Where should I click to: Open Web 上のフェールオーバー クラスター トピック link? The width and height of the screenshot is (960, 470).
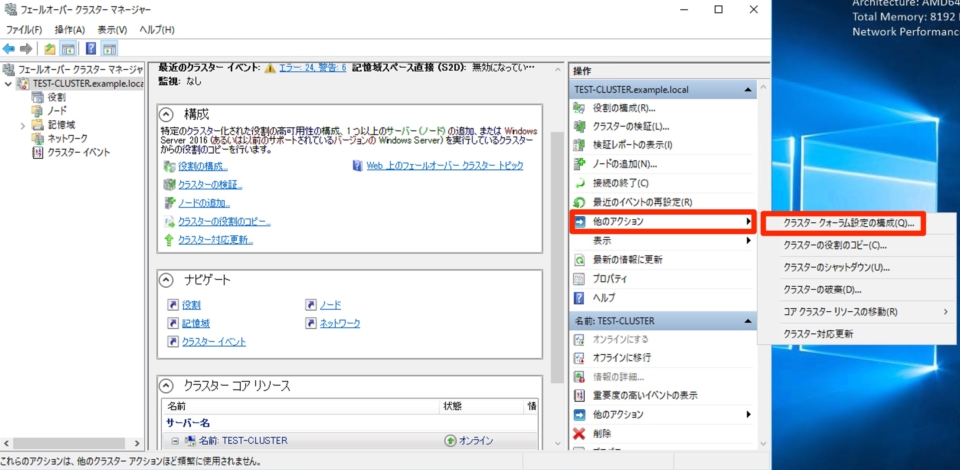point(445,166)
